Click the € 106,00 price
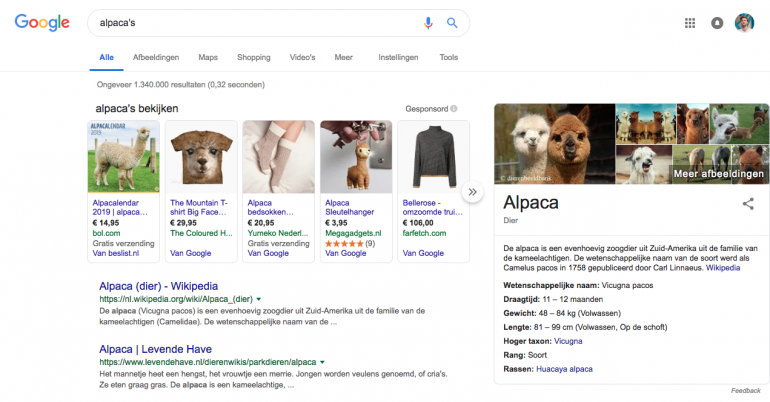This screenshot has width=770, height=402. (420, 223)
